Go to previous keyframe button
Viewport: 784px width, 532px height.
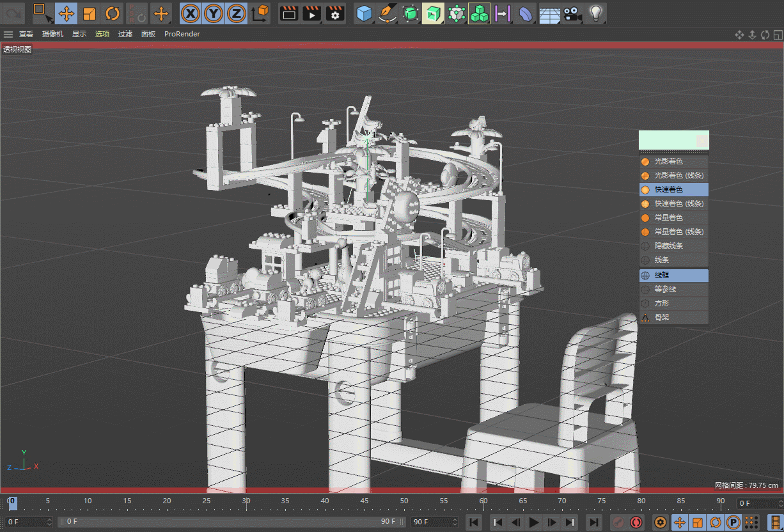click(x=498, y=522)
